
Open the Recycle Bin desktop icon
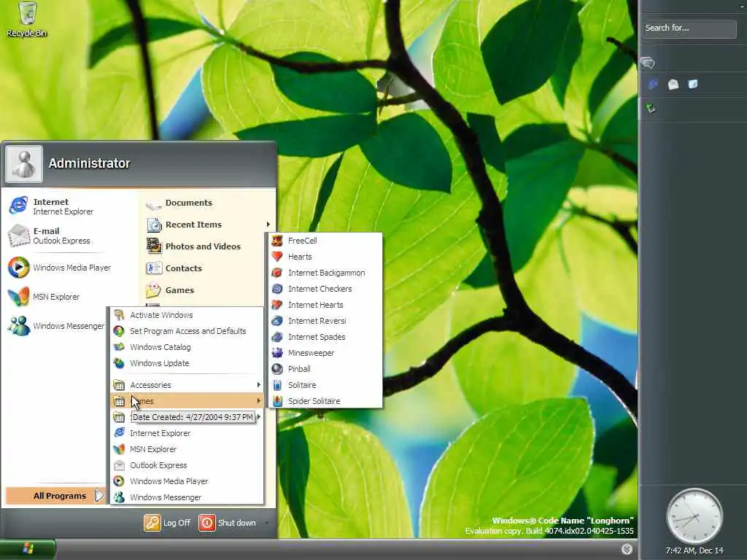pyautogui.click(x=27, y=19)
